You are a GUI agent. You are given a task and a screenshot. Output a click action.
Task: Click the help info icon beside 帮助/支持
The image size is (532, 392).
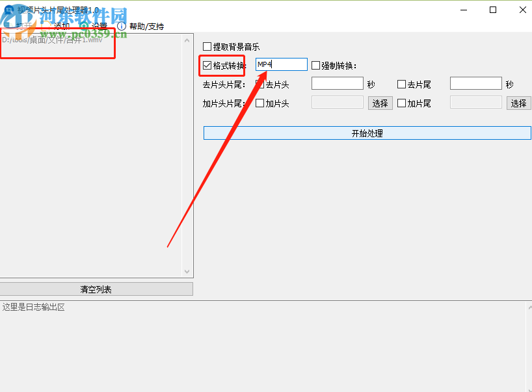coord(121,26)
